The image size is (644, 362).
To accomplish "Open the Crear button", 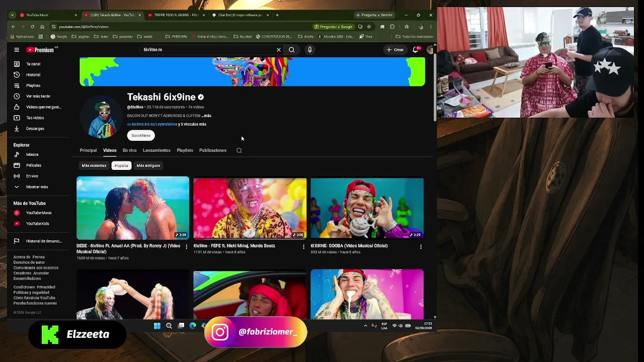I will 395,50.
